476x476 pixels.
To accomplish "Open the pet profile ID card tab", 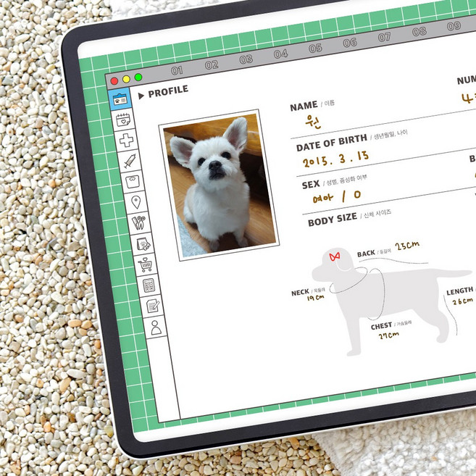I will [120, 99].
